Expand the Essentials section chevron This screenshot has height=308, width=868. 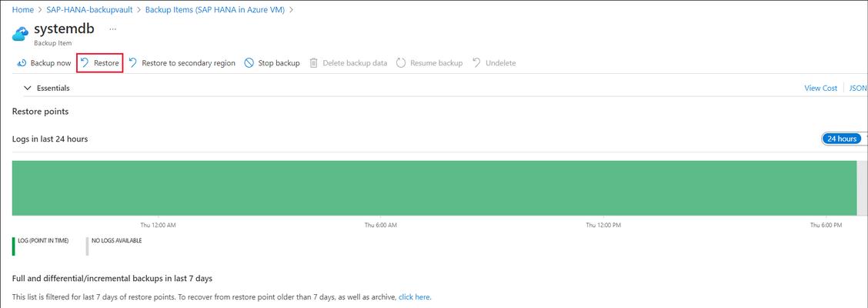27,88
